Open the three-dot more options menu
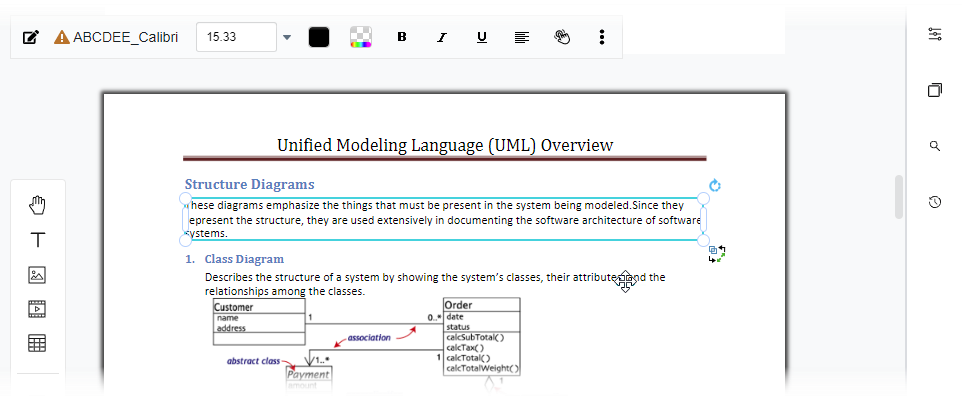This screenshot has height=397, width=962. click(602, 37)
